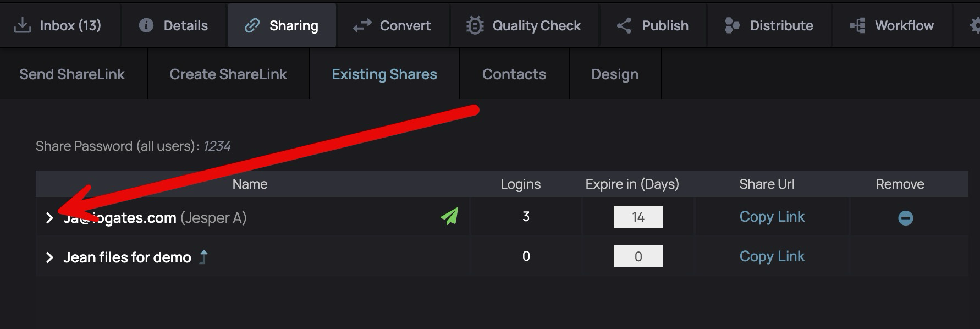
Task: Expand the Jesper A share row
Action: pyautogui.click(x=49, y=218)
